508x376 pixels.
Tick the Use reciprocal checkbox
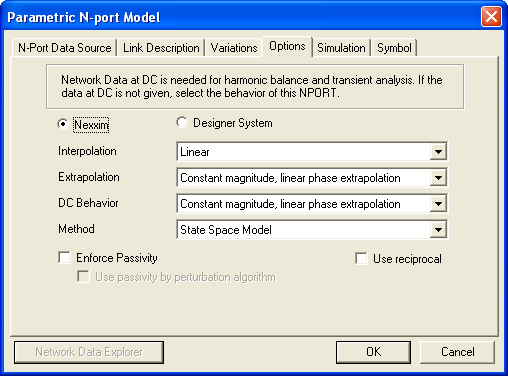pos(361,259)
